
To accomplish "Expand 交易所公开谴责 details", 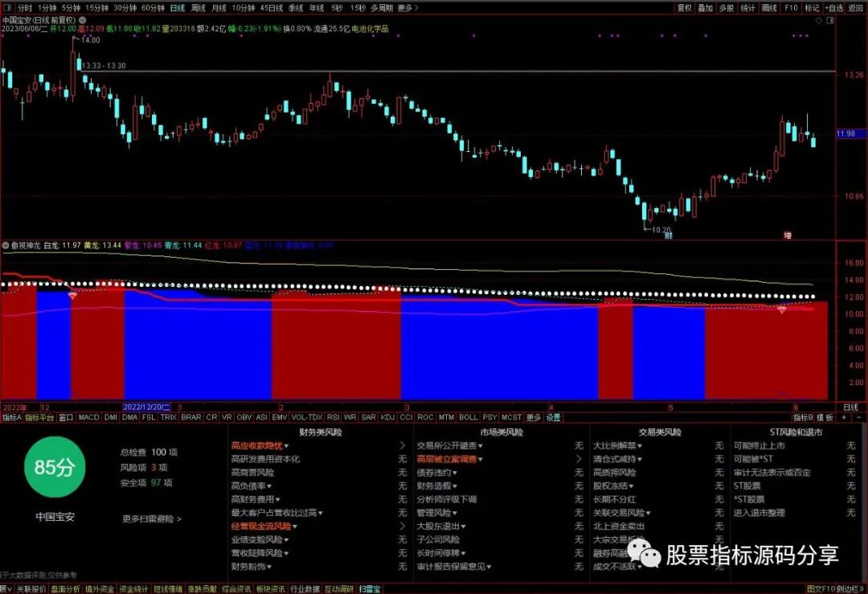I will [450, 445].
